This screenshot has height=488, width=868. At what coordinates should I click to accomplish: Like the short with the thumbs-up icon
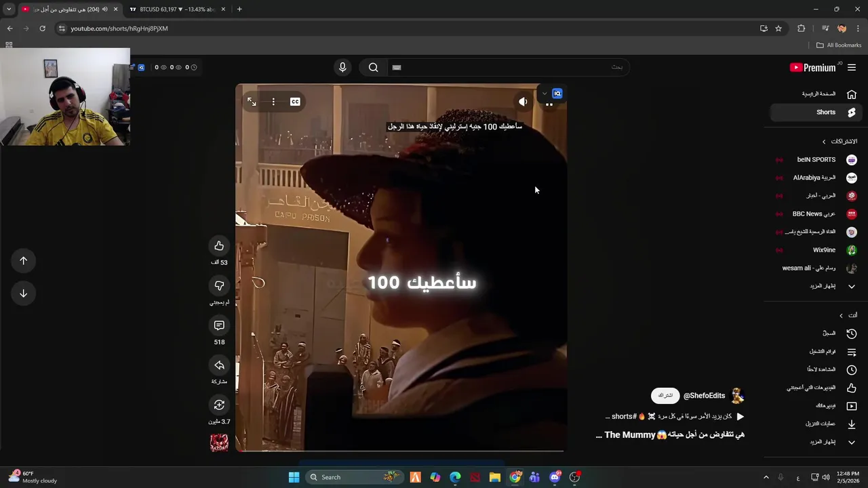point(219,246)
